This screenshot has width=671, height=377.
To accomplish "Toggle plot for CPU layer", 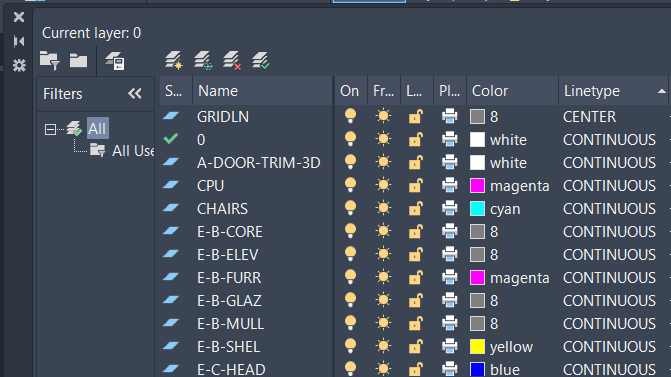I will (x=450, y=185).
